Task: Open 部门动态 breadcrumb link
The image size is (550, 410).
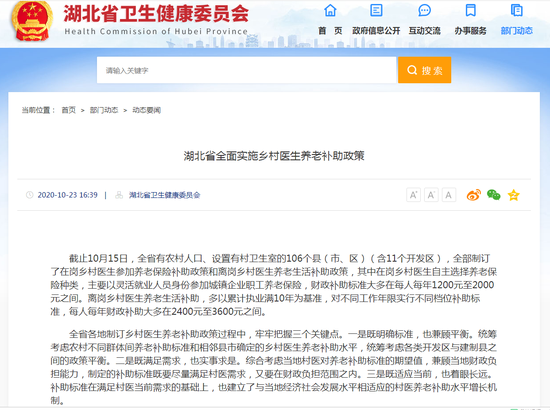Action: click(104, 110)
